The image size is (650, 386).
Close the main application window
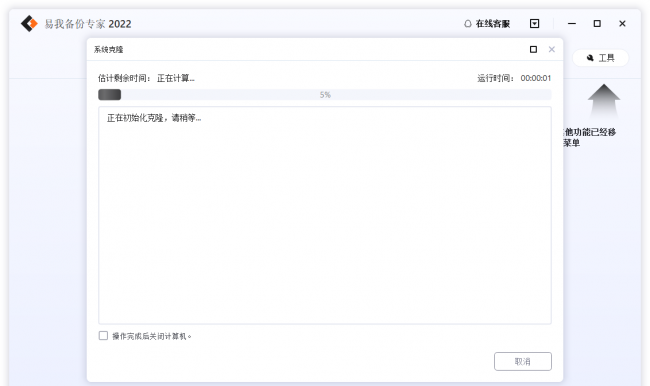pyautogui.click(x=622, y=24)
